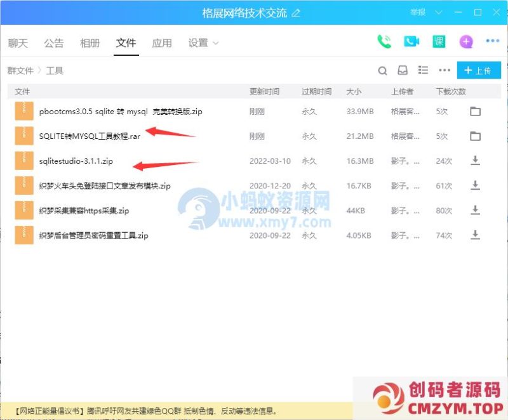Start a group video call
This screenshot has height=420, width=508.
coord(410,41)
